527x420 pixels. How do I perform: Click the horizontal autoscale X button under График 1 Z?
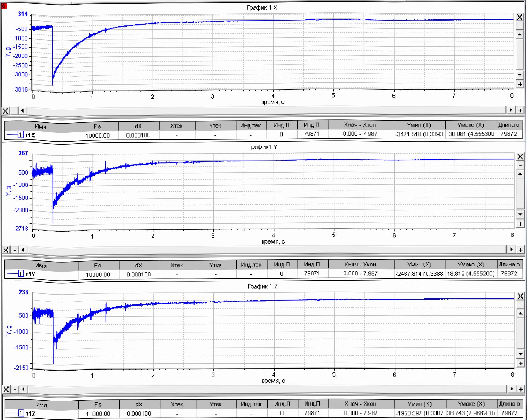pos(6,389)
